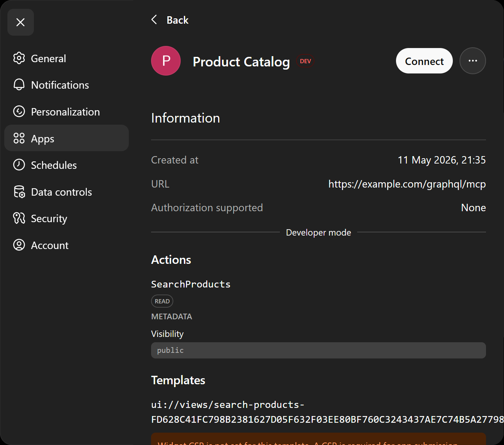This screenshot has width=504, height=445.
Task: Open General settings label
Action: 48,59
